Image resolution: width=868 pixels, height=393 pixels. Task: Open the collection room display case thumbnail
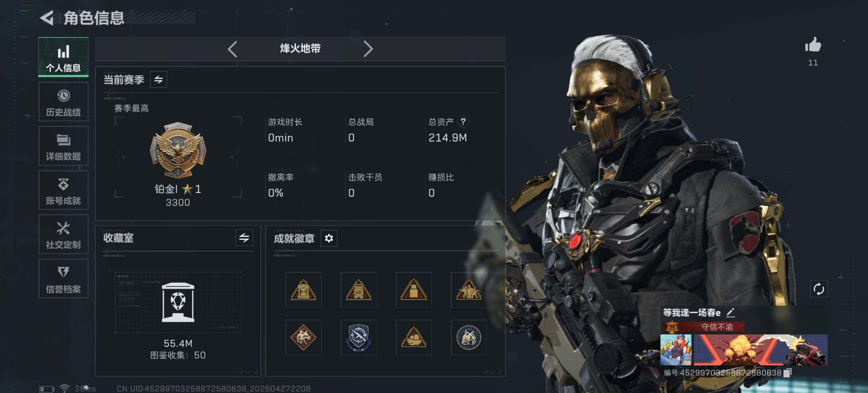pos(178,302)
